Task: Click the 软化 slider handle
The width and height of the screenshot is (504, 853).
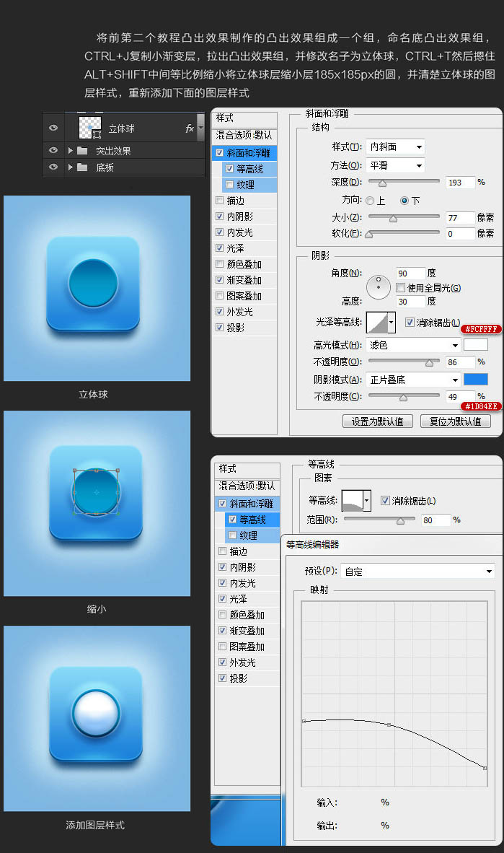Action: coord(369,235)
